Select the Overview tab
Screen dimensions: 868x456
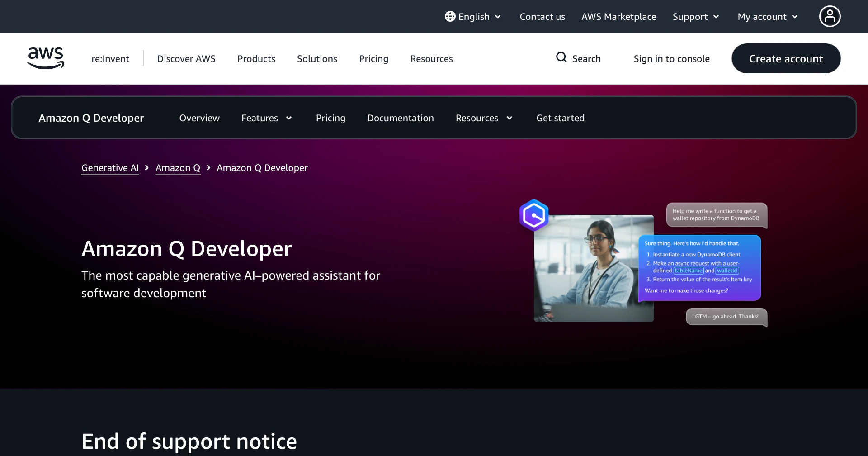[x=199, y=118]
